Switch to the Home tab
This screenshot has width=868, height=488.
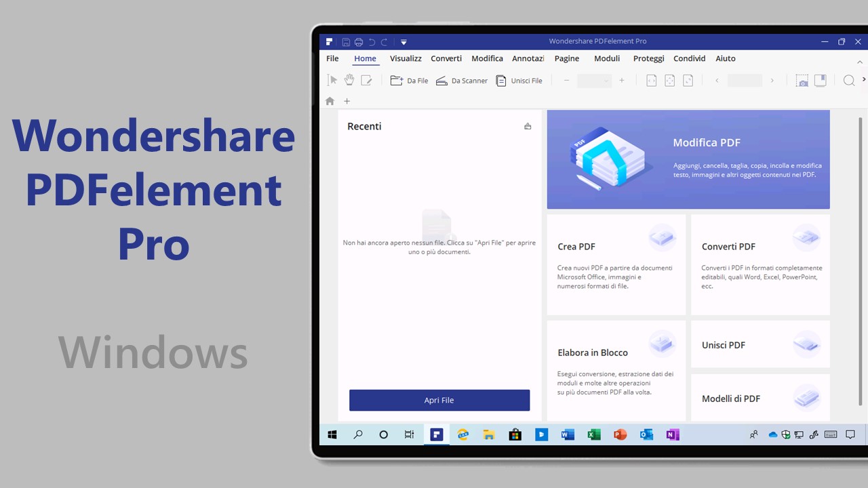click(x=365, y=59)
